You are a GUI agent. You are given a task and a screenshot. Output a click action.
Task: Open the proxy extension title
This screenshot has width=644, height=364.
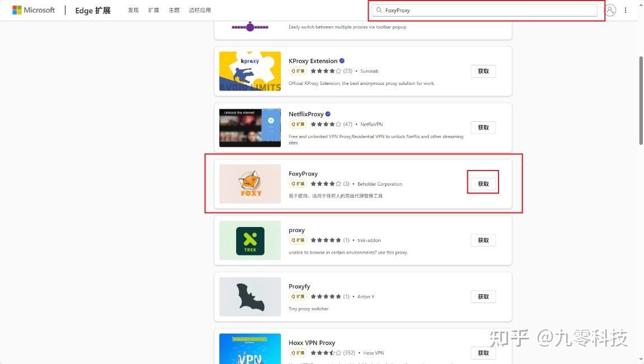[297, 230]
